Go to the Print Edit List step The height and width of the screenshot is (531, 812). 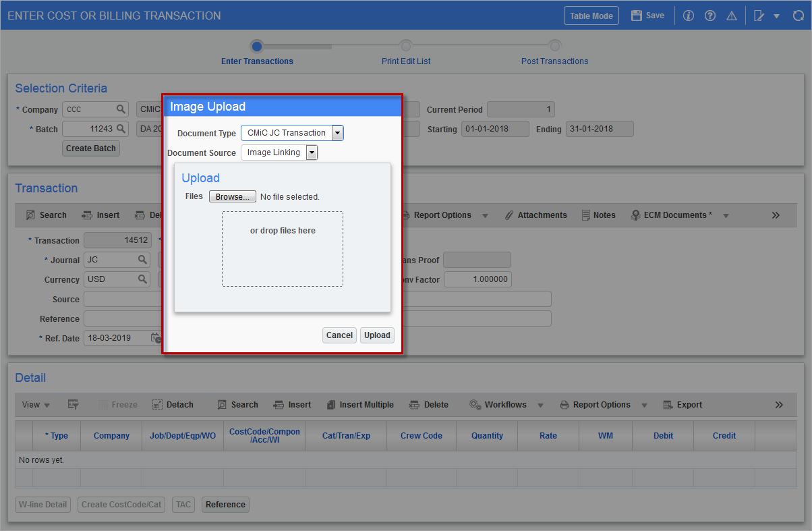[406, 46]
